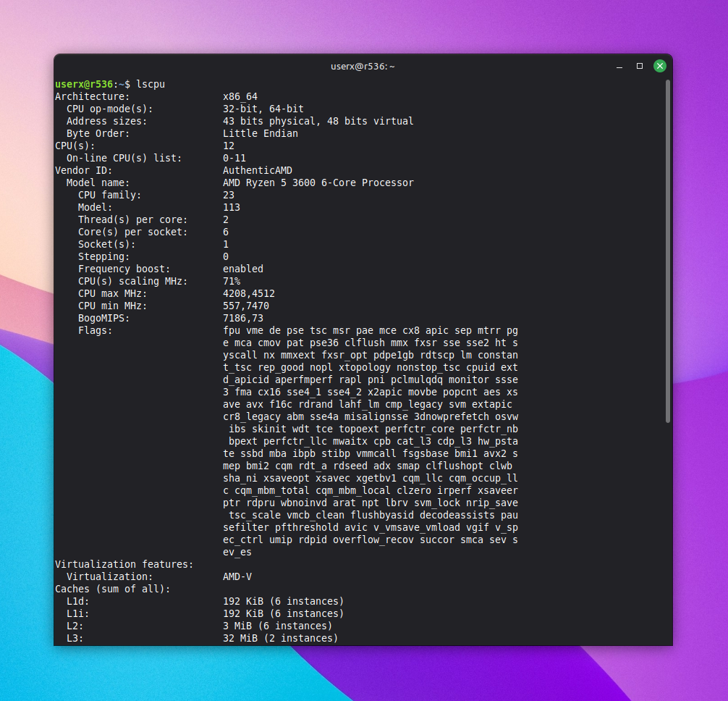The image size is (728, 701).
Task: Click the L3 value '32 MiB (2 instances)'
Action: tap(281, 638)
